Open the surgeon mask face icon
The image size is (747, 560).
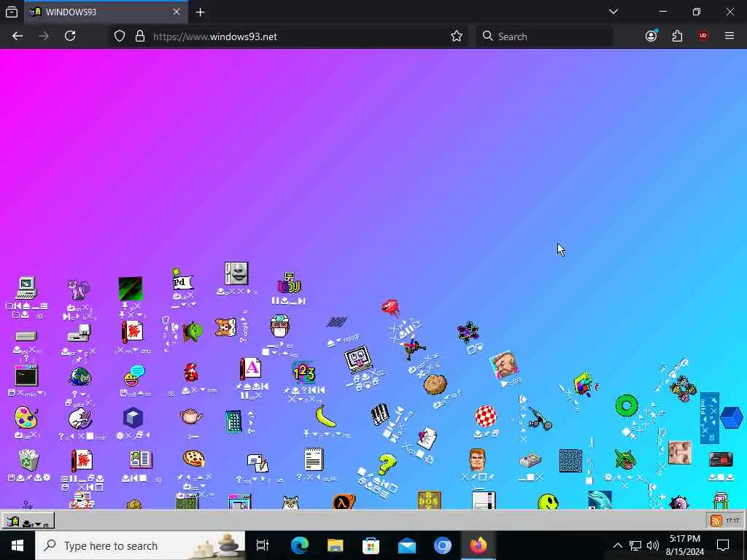279,327
